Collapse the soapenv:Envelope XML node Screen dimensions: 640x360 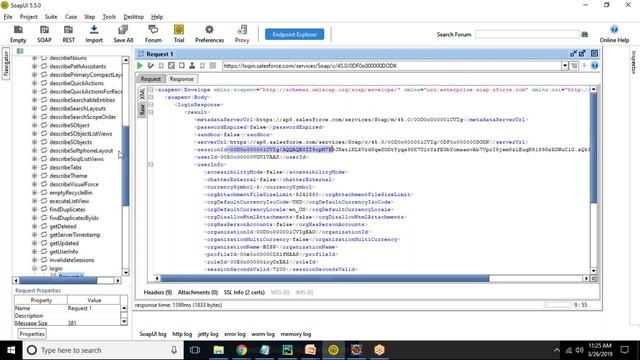[151, 89]
